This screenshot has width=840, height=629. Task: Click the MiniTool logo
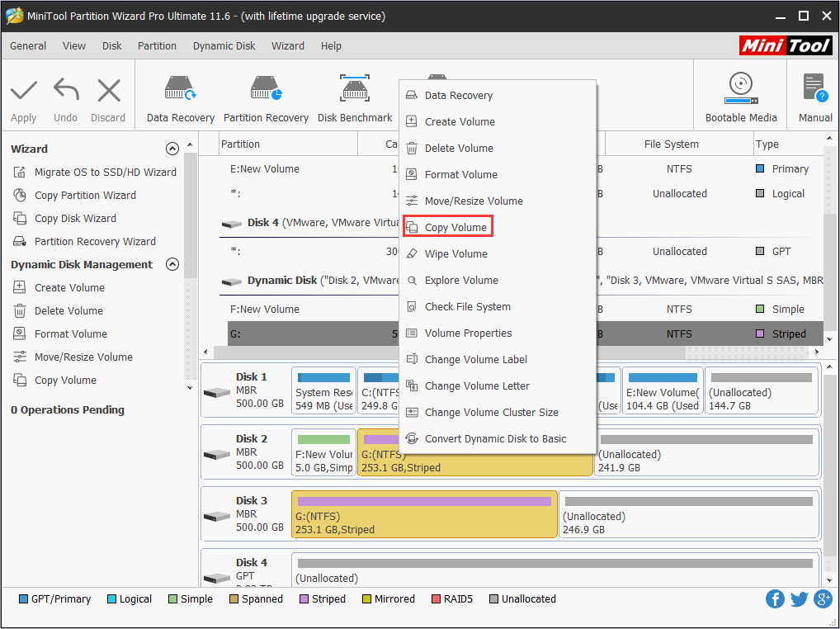coord(786,45)
